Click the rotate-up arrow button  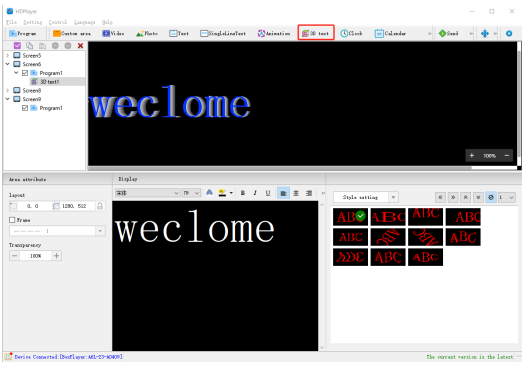466,197
